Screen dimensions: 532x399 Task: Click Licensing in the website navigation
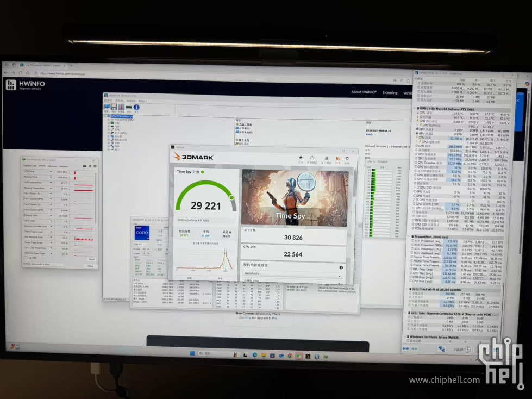(390, 92)
